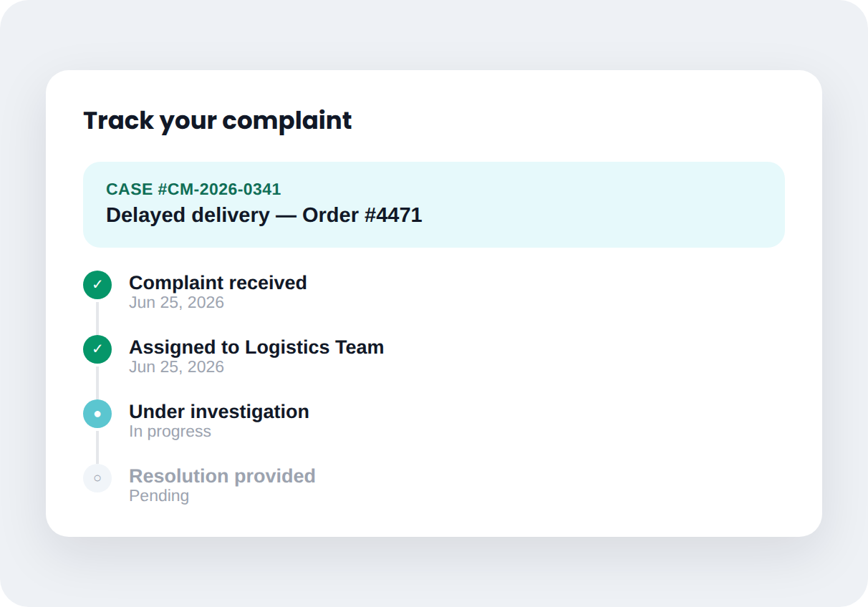Viewport: 868px width, 607px height.
Task: Click the Track your complaint heading
Action: [x=218, y=120]
